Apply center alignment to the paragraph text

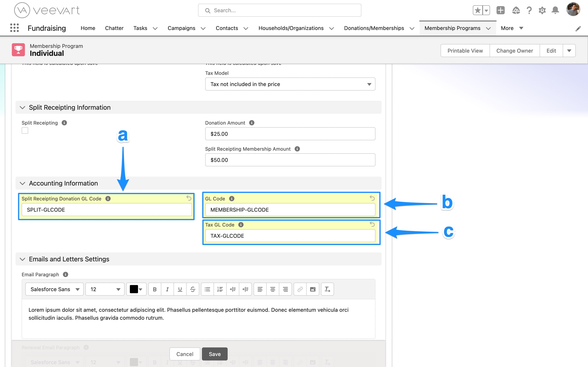coord(273,289)
